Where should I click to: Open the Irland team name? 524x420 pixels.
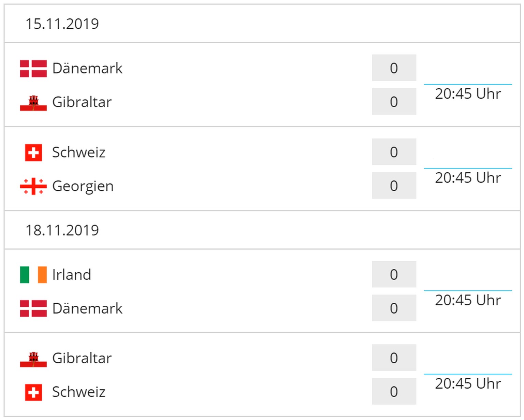tap(72, 275)
